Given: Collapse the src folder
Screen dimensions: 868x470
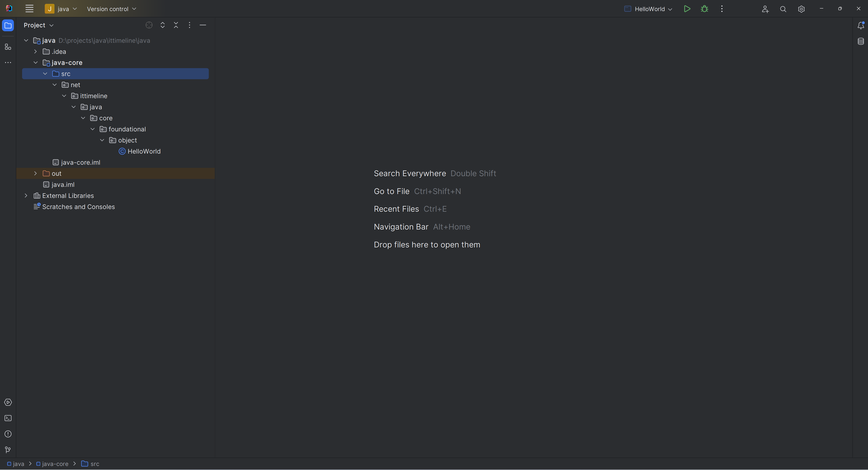Looking at the screenshot, I should pyautogui.click(x=45, y=74).
